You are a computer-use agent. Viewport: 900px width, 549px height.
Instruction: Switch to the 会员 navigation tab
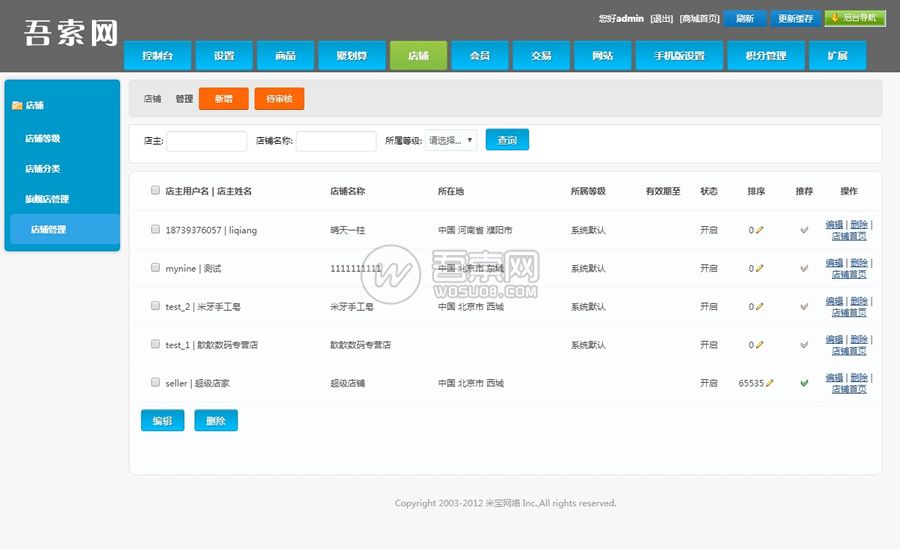click(x=480, y=56)
